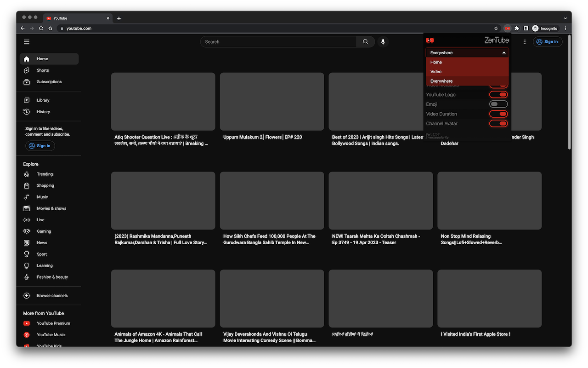Reload the page
Viewport: 588px width, 368px height.
pyautogui.click(x=41, y=29)
